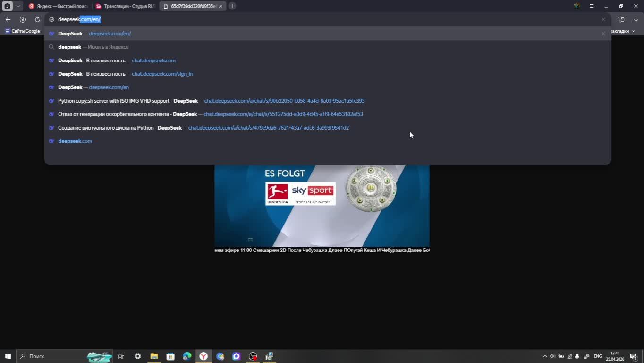This screenshot has height=363, width=644.
Task: Select the 65d7f39dd320fd9f35e tab
Action: pyautogui.click(x=190, y=6)
